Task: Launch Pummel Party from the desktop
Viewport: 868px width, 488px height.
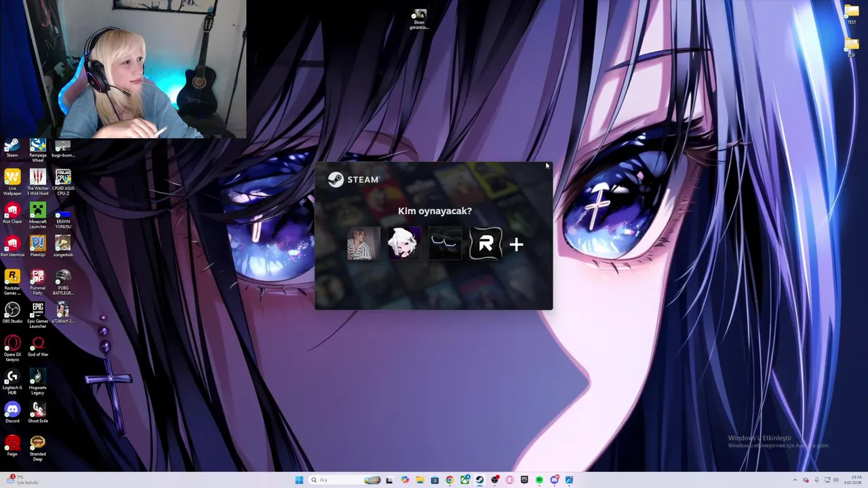Action: [38, 282]
